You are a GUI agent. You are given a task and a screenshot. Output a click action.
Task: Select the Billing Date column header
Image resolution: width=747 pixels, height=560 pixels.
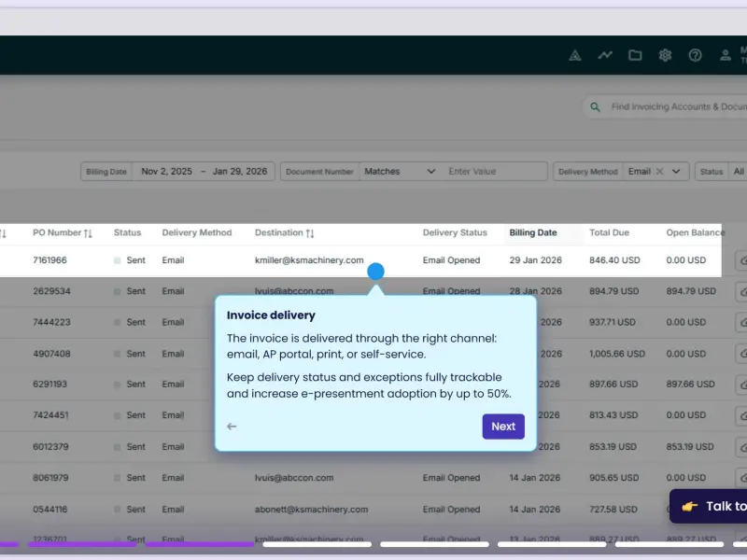(x=533, y=232)
